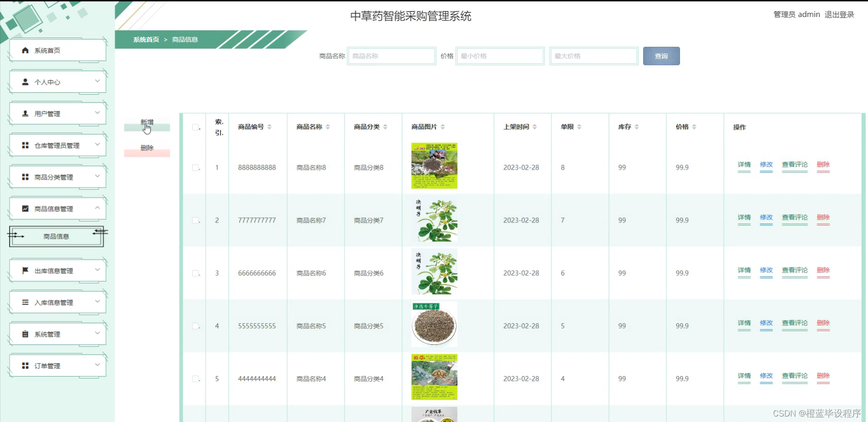Viewport: 868px width, 422px height.
Task: Expand the 商品分类管理 menu chevron
Action: coord(97,176)
